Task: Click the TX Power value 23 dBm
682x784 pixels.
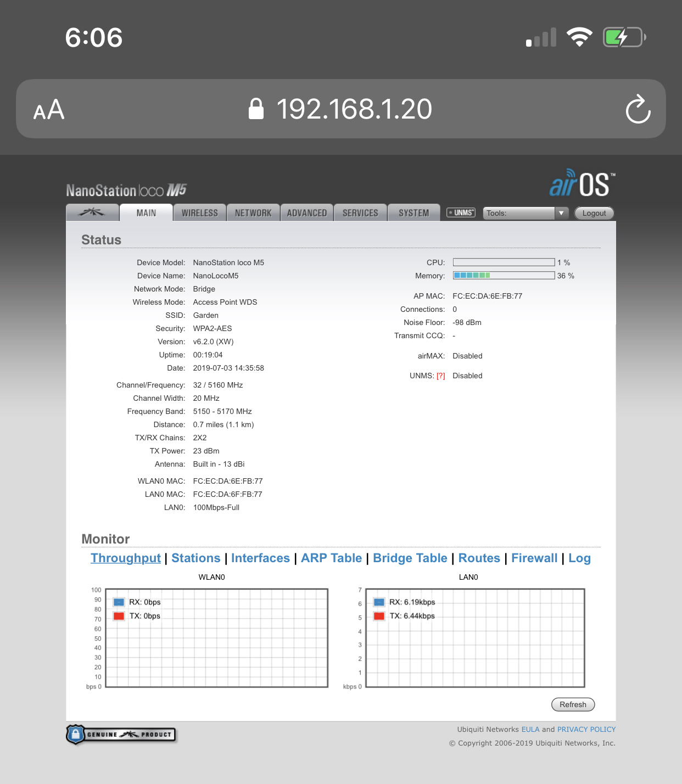Action: pyautogui.click(x=206, y=451)
